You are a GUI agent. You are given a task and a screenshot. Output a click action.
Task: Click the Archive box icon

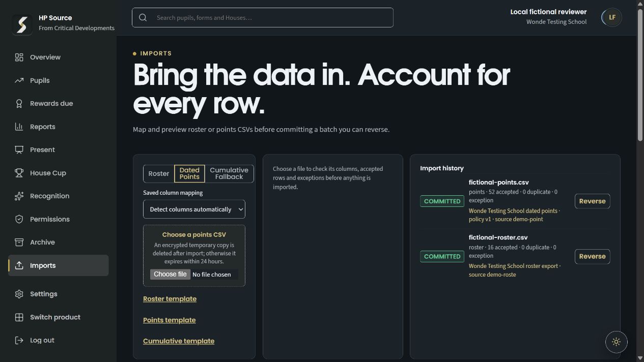19,243
